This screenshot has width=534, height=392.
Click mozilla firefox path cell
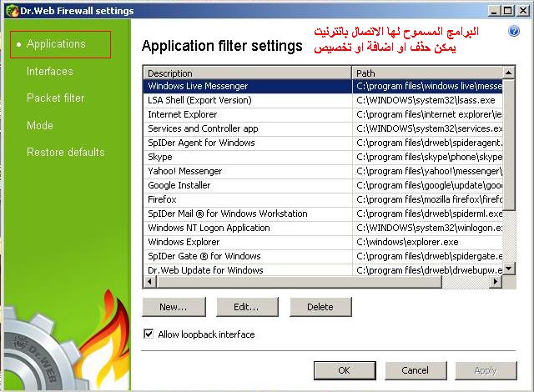pyautogui.click(x=427, y=199)
